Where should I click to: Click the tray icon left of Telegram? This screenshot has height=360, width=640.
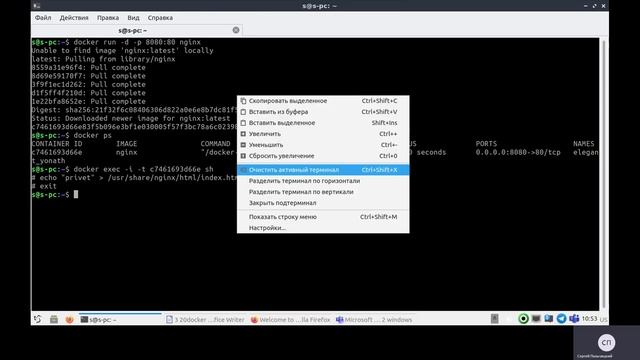click(549, 319)
